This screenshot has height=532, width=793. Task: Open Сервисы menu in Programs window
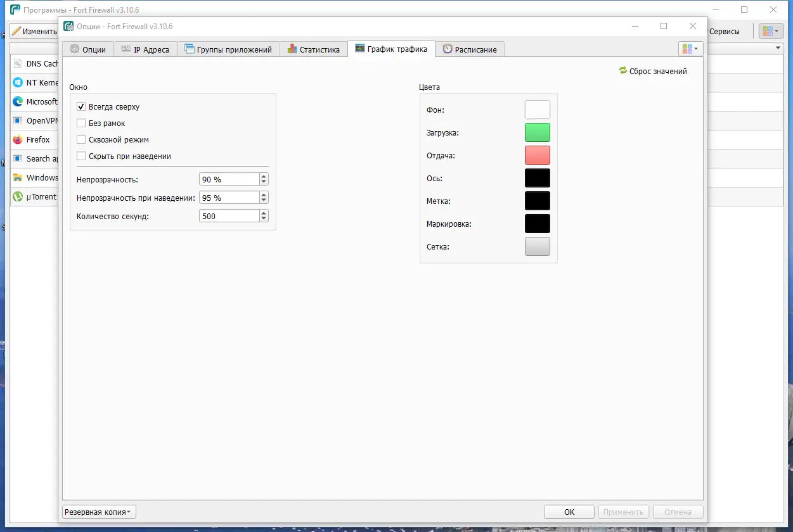(x=724, y=31)
